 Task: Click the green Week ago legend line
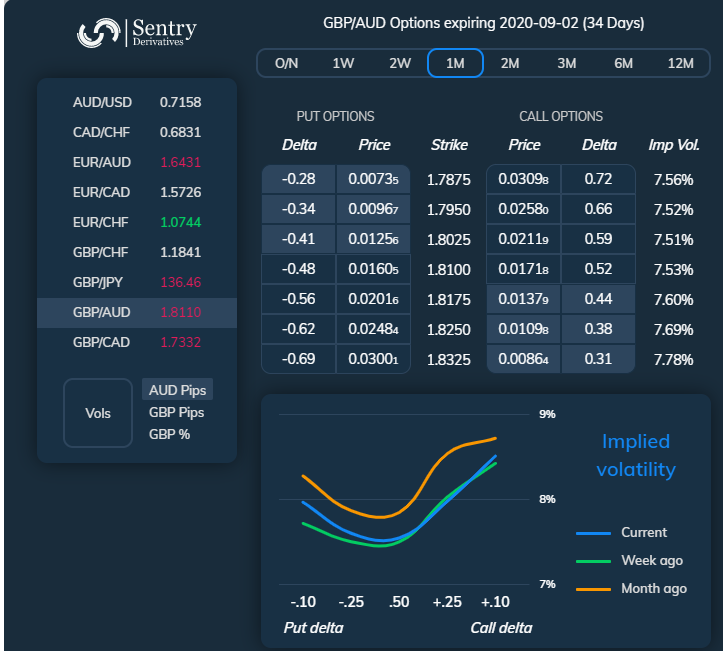[x=593, y=561]
